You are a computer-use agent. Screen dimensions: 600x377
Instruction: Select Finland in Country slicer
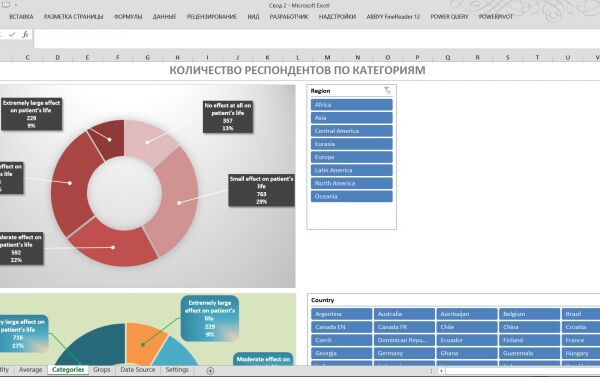pos(530,340)
